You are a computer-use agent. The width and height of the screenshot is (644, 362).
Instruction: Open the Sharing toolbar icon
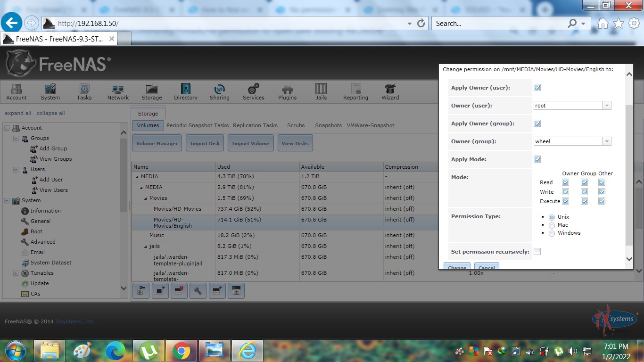pyautogui.click(x=220, y=92)
